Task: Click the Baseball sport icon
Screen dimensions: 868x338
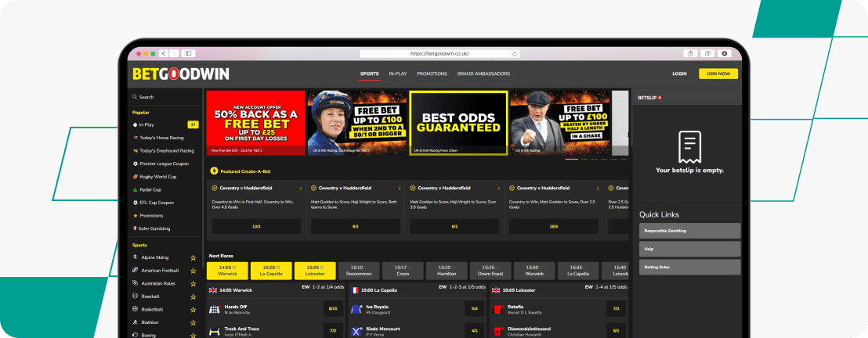Action: [x=135, y=297]
